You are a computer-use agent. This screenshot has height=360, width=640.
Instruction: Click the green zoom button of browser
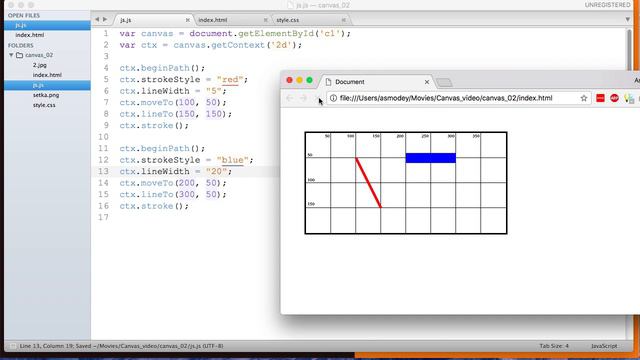click(x=309, y=80)
